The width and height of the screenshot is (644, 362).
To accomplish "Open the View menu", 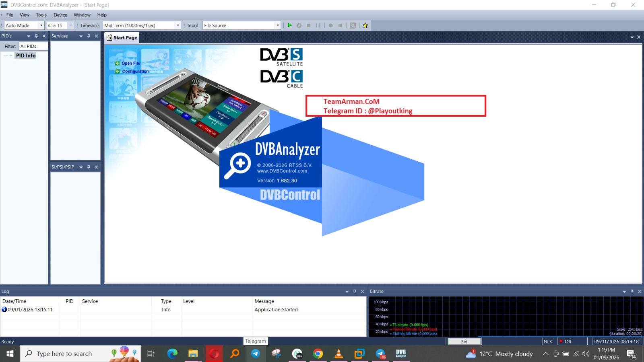I will tap(25, 15).
